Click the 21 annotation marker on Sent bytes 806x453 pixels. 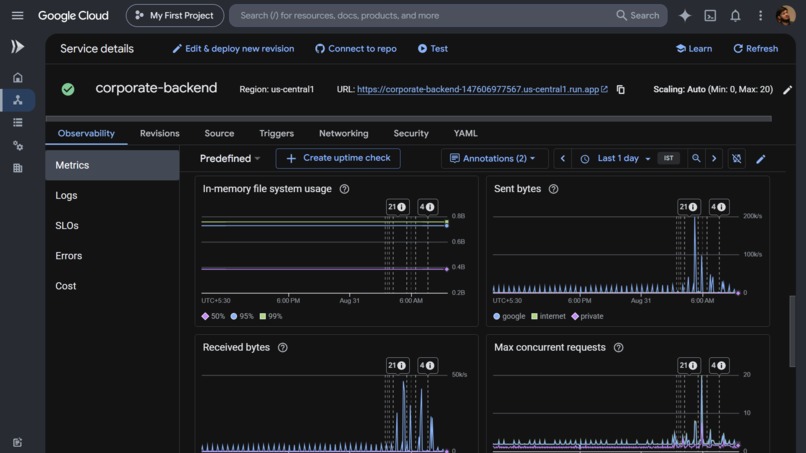(x=688, y=207)
